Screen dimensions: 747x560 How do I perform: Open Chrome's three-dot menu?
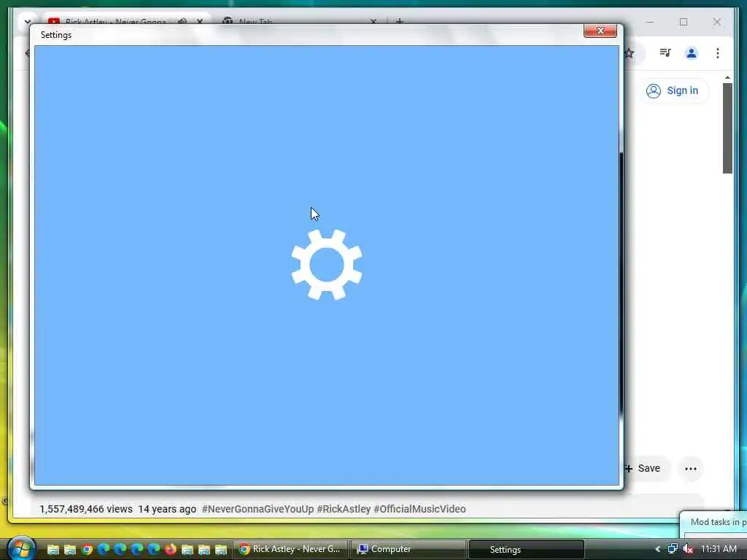718,52
